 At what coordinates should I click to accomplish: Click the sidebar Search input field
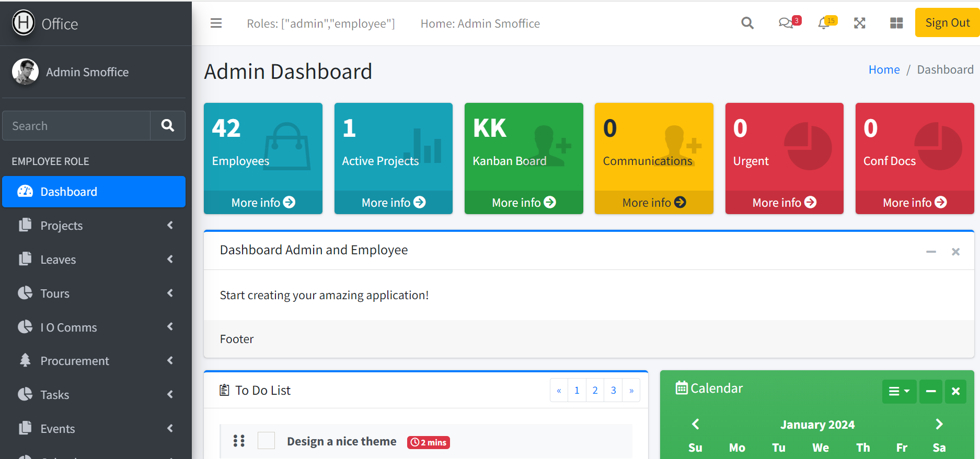(x=76, y=126)
